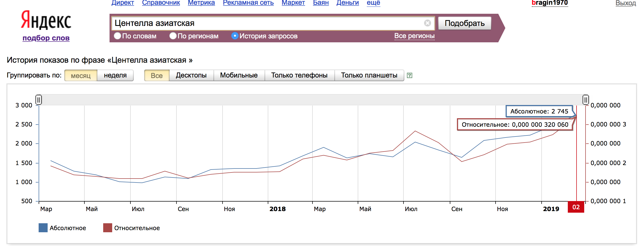
Task: Click the Яндекс logo
Action: click(x=46, y=20)
